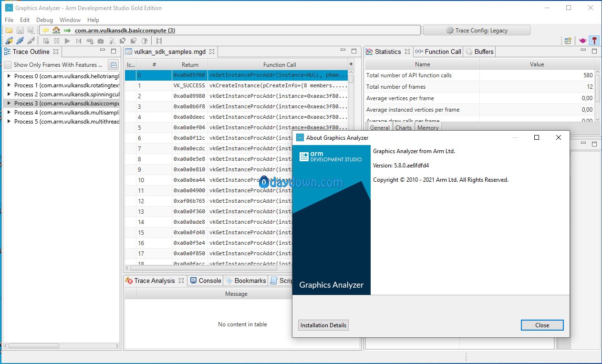The image size is (602, 364).
Task: Click the open folder icon in toolbar
Action: pyautogui.click(x=9, y=31)
